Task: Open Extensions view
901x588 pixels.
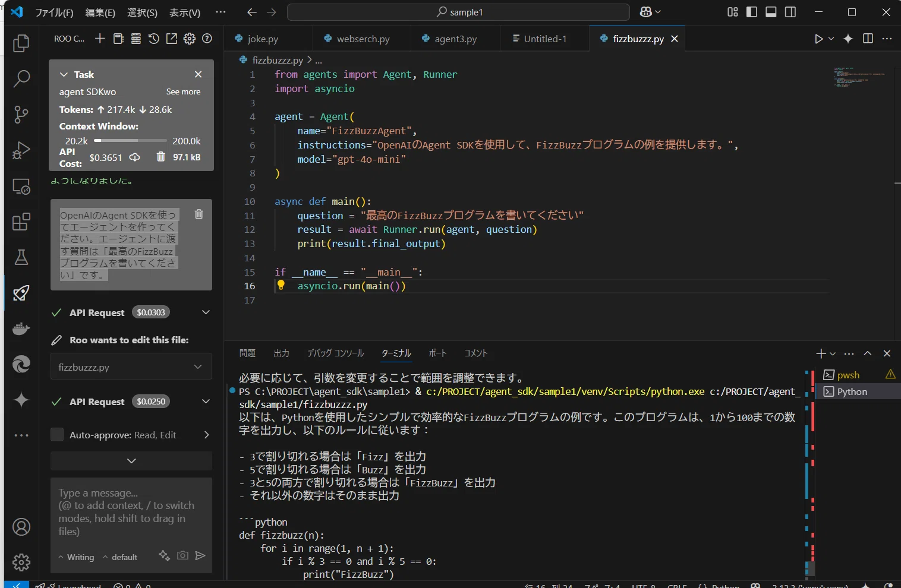Action: [21, 222]
